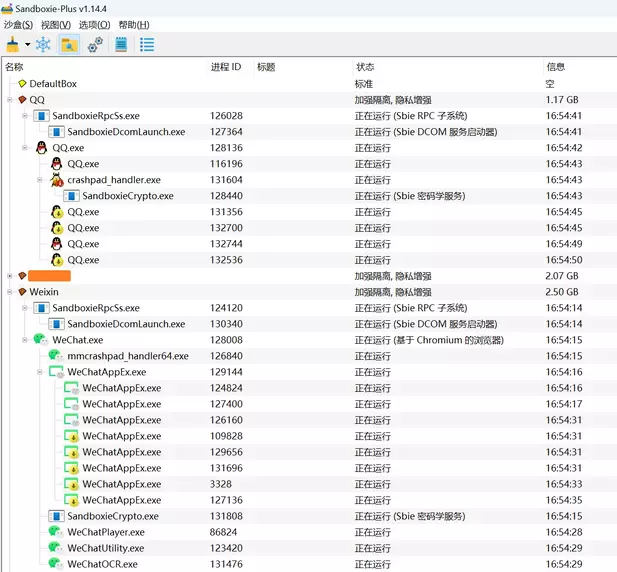Open settings via the gears icon
Image resolution: width=617 pixels, height=572 pixels.
tap(95, 44)
